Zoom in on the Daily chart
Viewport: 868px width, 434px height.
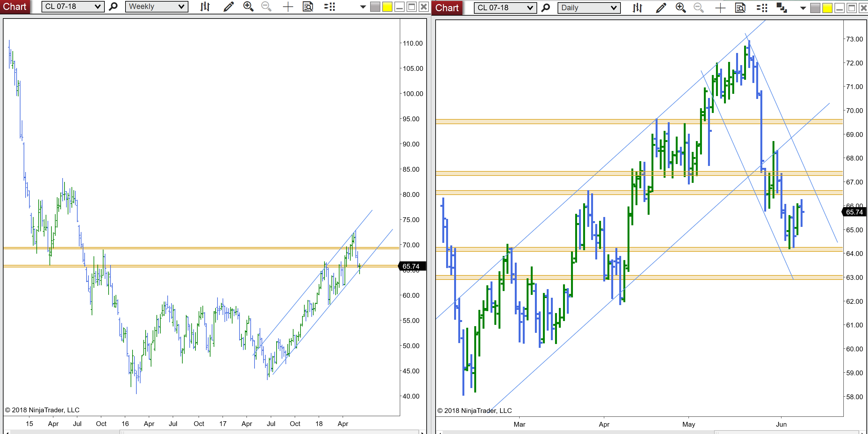(680, 8)
